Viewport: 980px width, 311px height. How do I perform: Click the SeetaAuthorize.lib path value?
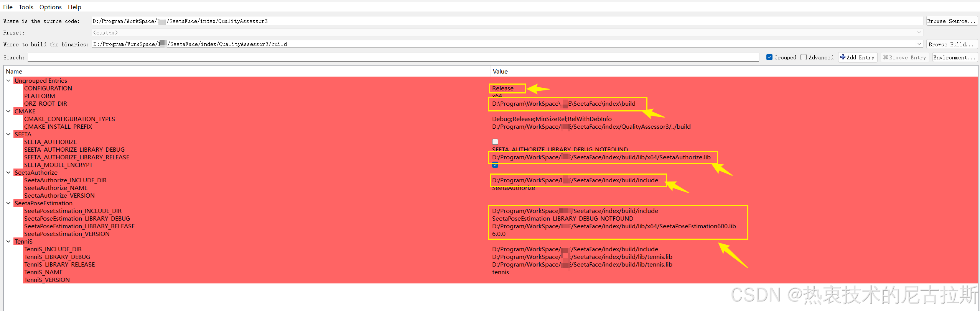click(601, 157)
